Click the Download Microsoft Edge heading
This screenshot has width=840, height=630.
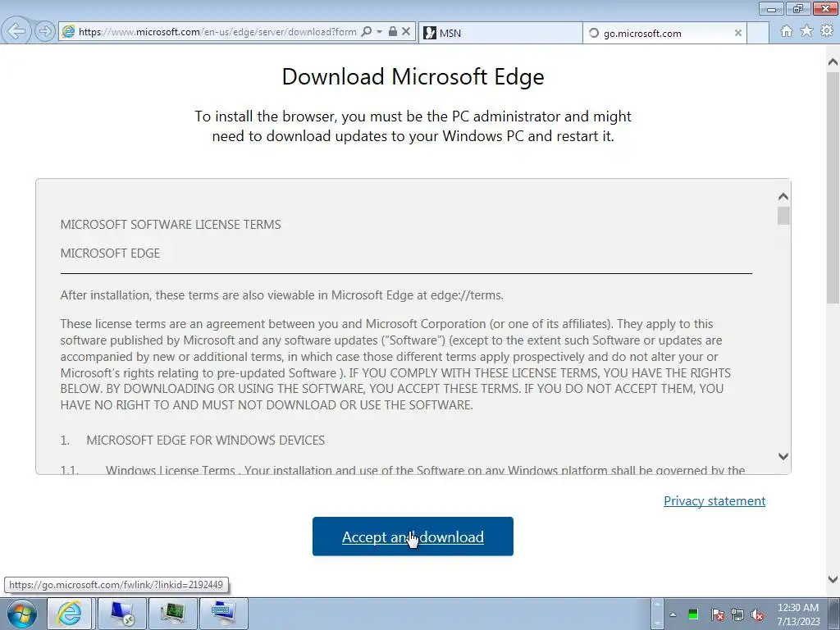413,76
